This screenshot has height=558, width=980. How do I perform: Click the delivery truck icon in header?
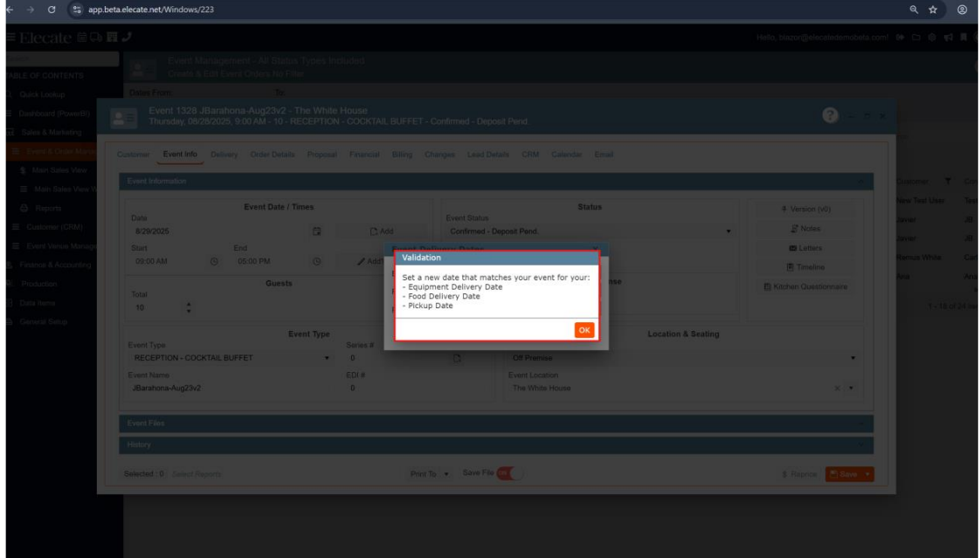[x=96, y=38]
